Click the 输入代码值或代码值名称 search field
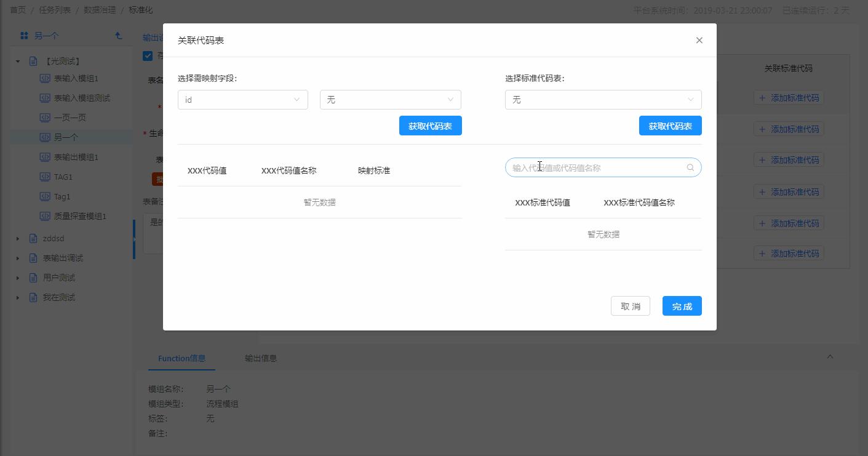Image resolution: width=868 pixels, height=456 pixels. pyautogui.click(x=603, y=167)
